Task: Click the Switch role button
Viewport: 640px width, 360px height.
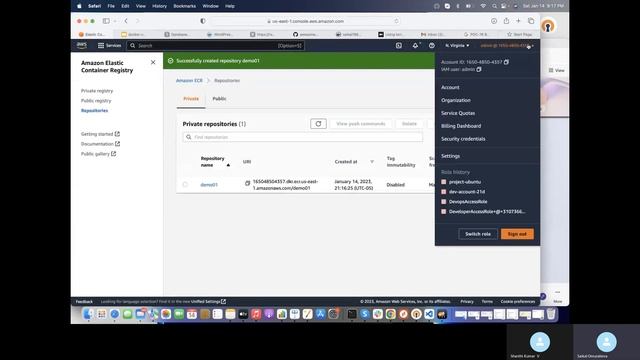Action: pyautogui.click(x=478, y=234)
